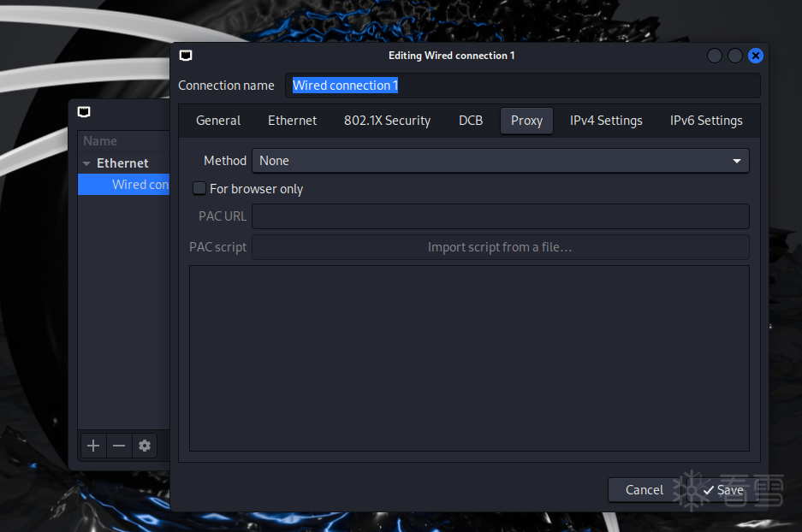Click the Name column header
The height and width of the screenshot is (532, 802).
click(x=99, y=140)
